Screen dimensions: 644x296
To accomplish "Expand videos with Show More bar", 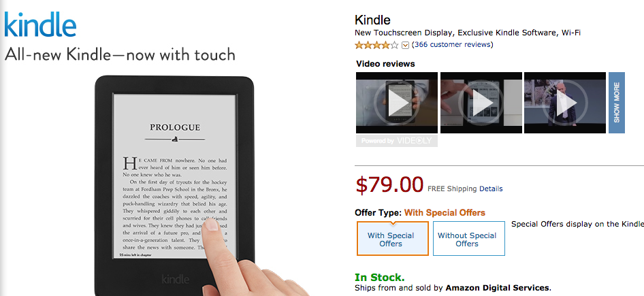I will coord(617,103).
